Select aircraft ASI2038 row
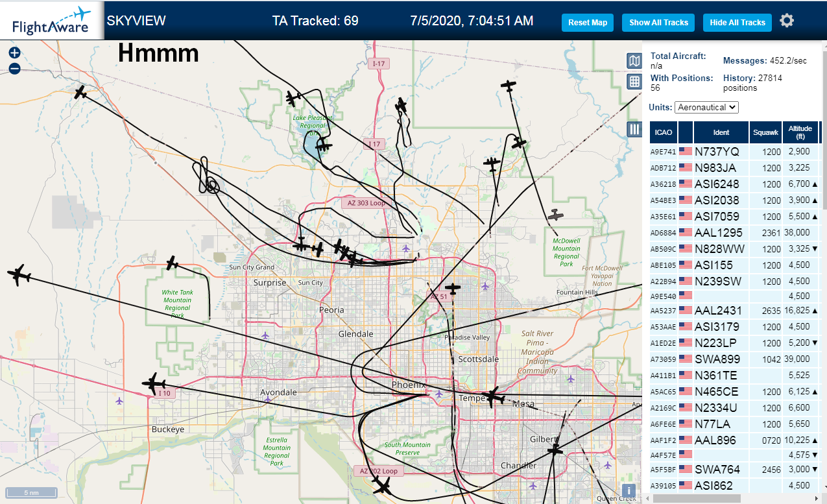The image size is (827, 504). (x=736, y=200)
